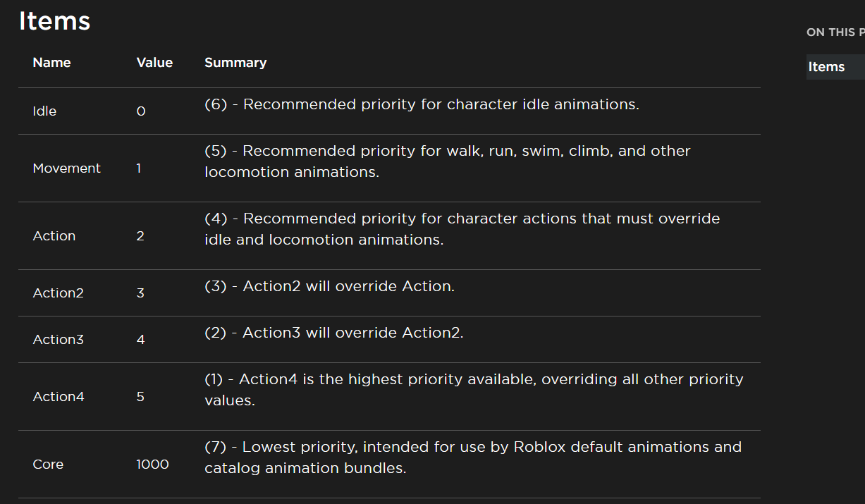865x504 pixels.
Task: Select the Action2 name cell
Action: (58, 293)
